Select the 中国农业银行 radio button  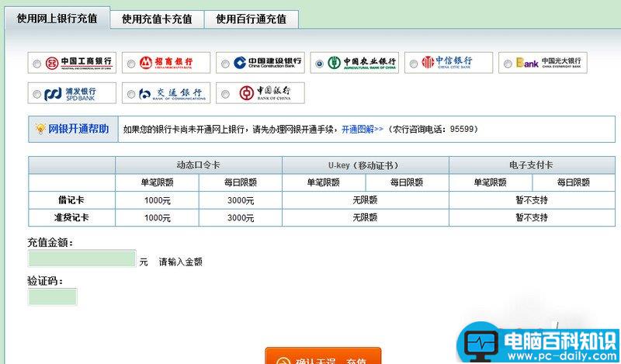[320, 64]
